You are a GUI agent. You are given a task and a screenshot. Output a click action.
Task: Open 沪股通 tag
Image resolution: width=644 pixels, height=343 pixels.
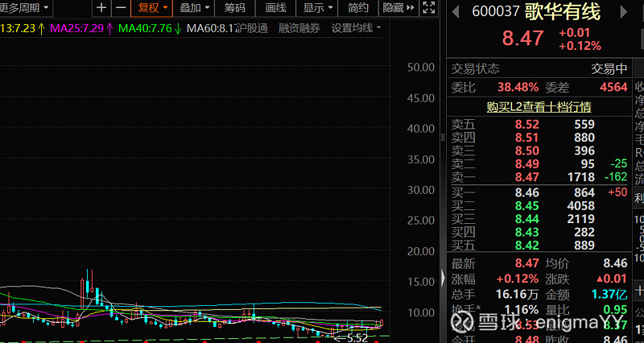(x=251, y=28)
